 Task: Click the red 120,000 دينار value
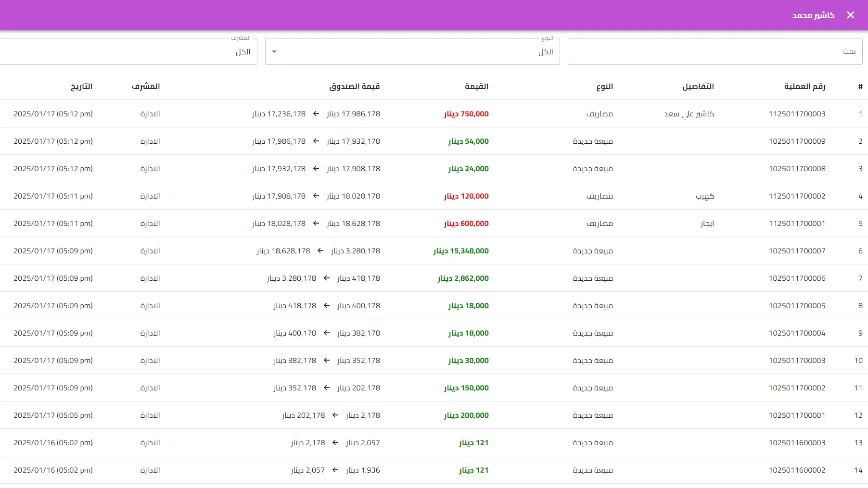pyautogui.click(x=466, y=196)
